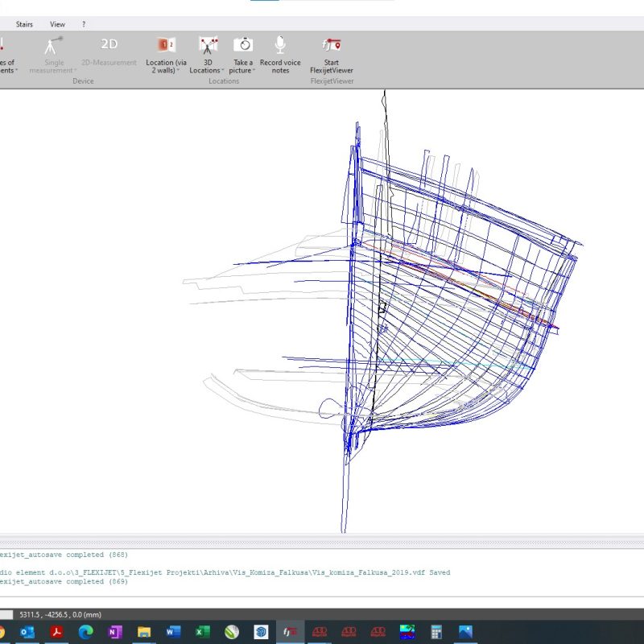Click the Single measurement tripod icon
The width and height of the screenshot is (644, 644).
(x=54, y=45)
